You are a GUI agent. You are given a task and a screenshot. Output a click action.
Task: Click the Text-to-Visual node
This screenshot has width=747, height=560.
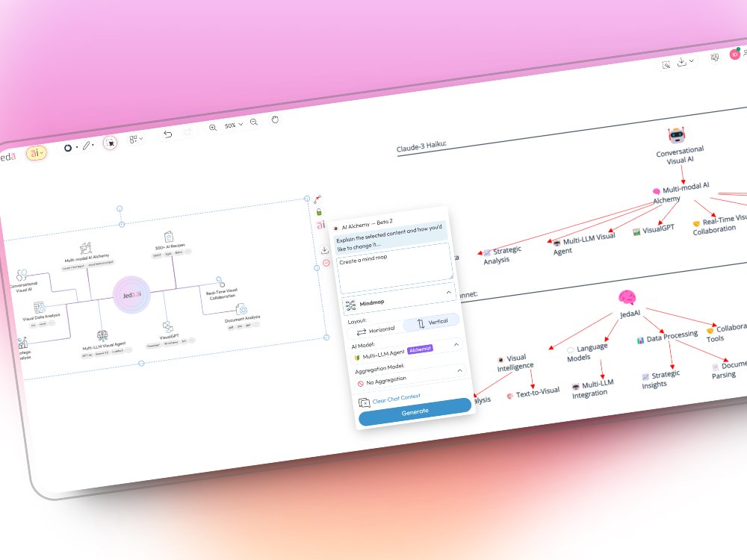[533, 393]
